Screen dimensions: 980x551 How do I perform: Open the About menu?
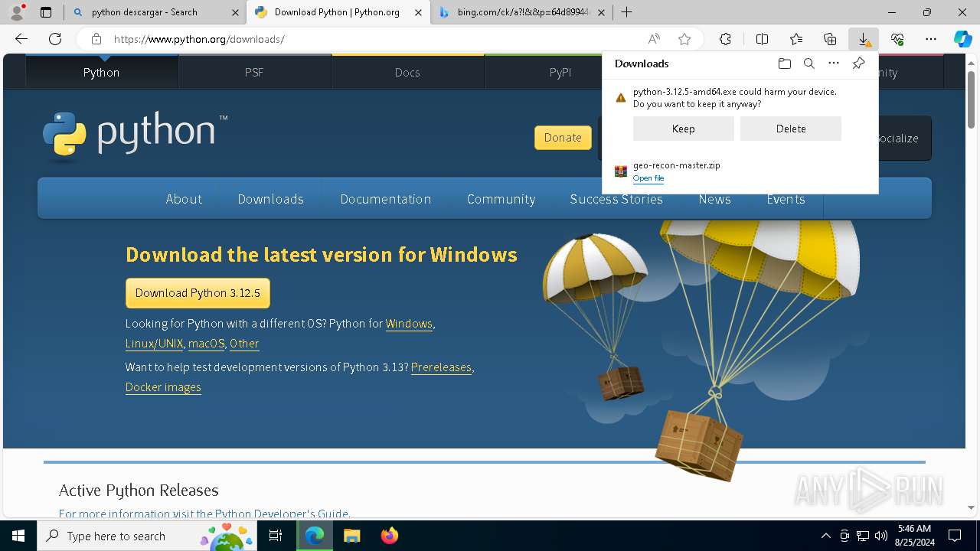[184, 199]
